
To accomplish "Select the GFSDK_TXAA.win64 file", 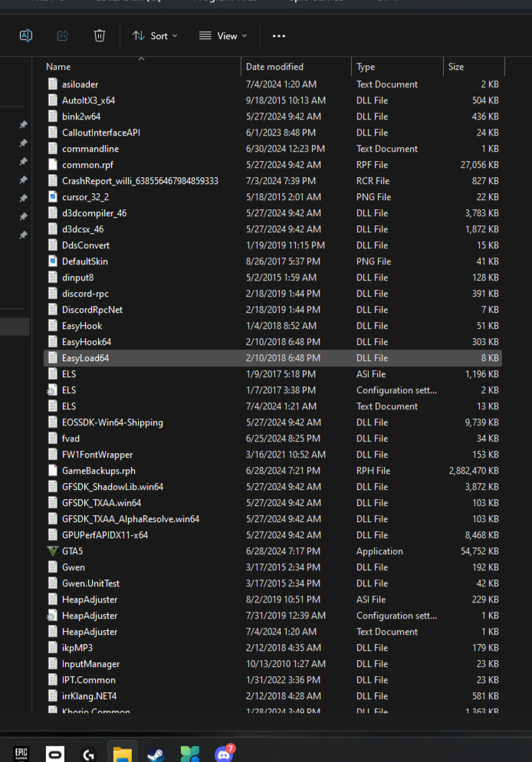I will coord(273,503).
